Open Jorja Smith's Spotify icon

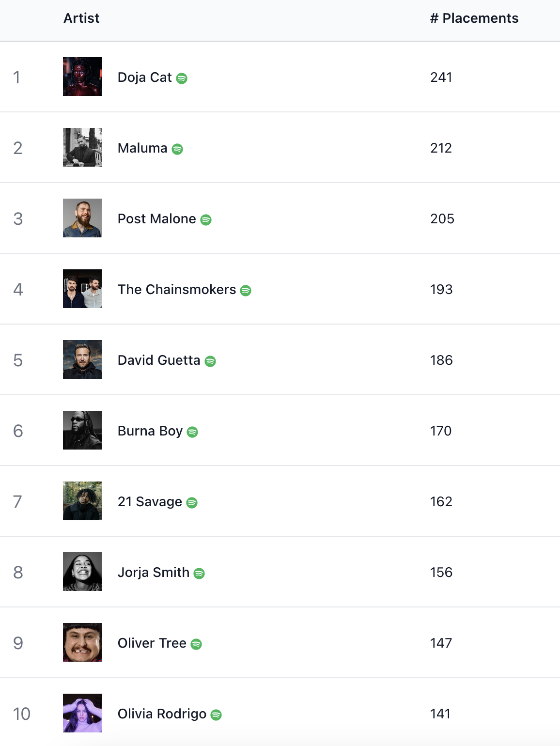(199, 573)
